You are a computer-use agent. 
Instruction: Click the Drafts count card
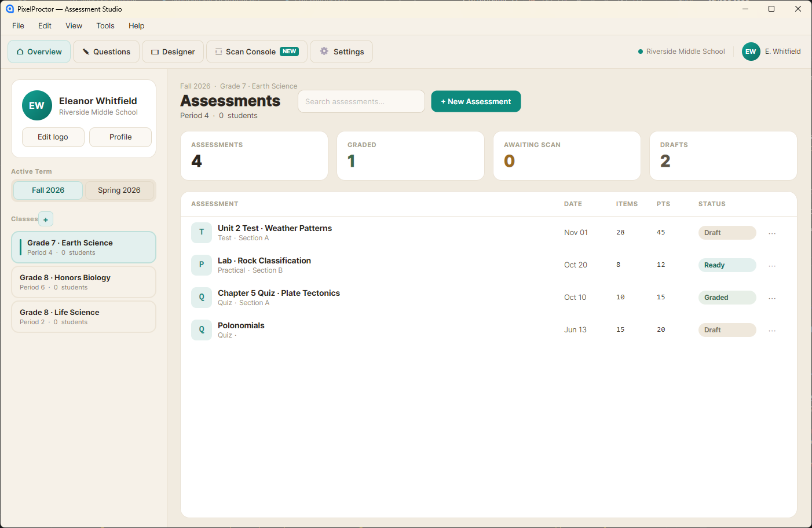pos(723,156)
